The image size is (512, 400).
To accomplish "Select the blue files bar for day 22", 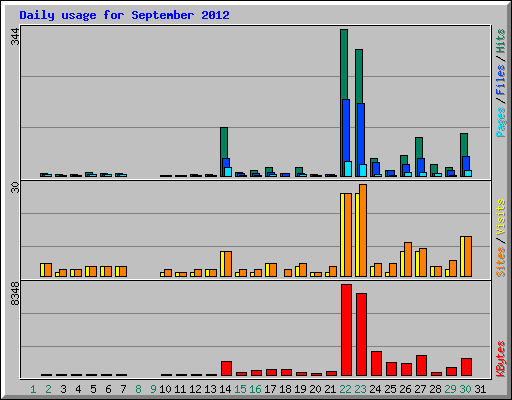I will pos(346,130).
